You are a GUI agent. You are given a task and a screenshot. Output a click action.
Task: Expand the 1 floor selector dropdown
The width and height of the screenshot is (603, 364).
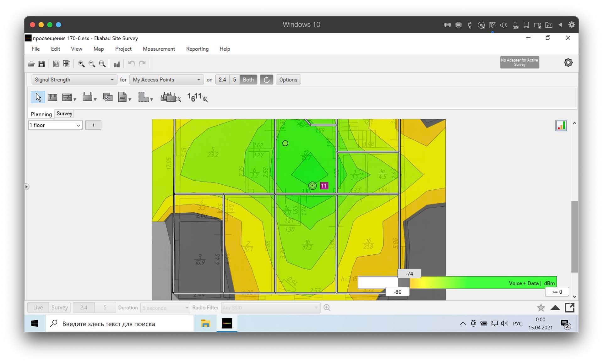click(55, 125)
